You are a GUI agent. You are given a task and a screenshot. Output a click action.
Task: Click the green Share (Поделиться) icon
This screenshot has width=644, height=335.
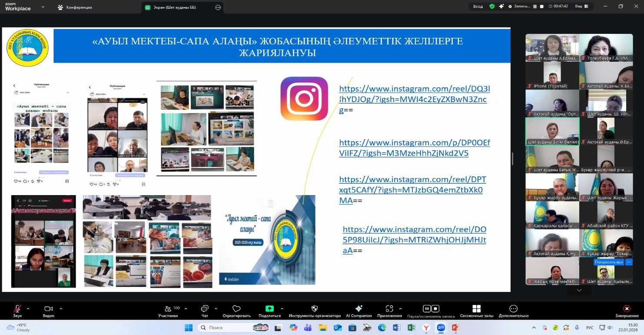(269, 309)
